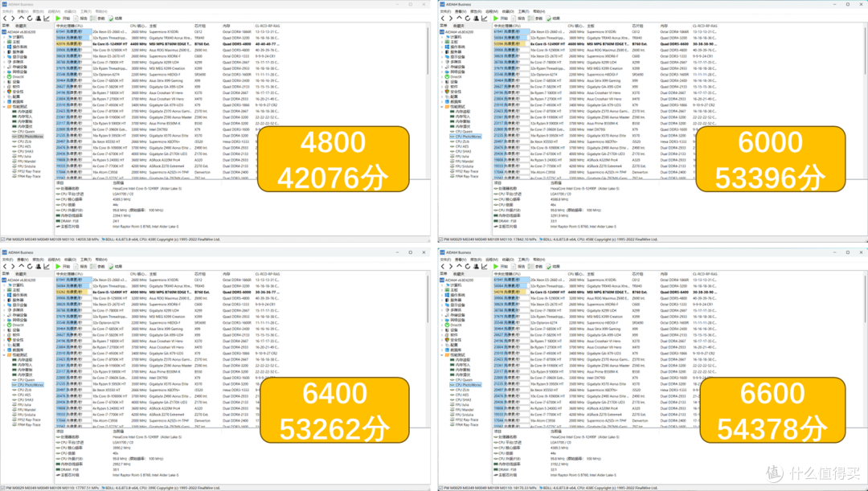Screen dimensions: 868x491
Task: Click the Refresh icon in the 54378 window
Action: 468,266
